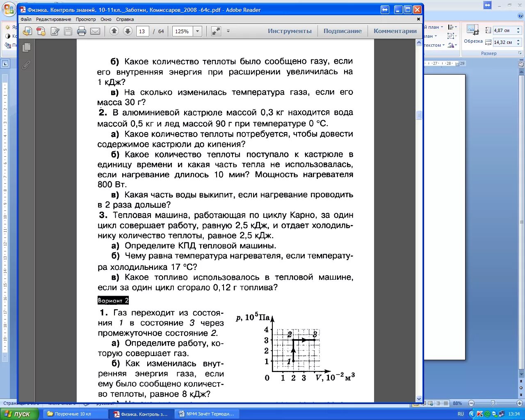Click the RU language indicator
The width and height of the screenshot is (525, 420).
pos(461,414)
